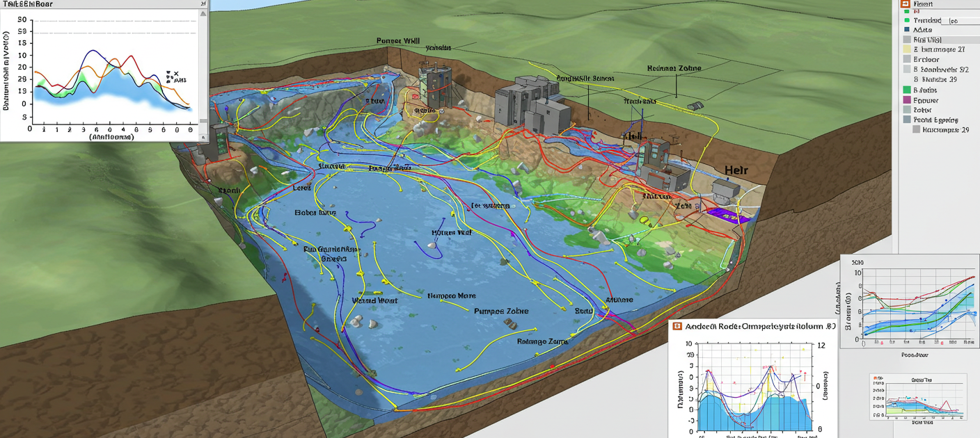Click the small pin icon on the top-left chart title bar
Viewport: 980px width, 438px height.
point(203,4)
